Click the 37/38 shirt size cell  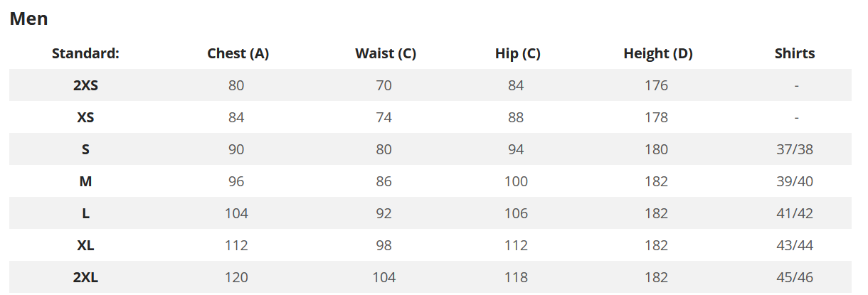pos(795,149)
